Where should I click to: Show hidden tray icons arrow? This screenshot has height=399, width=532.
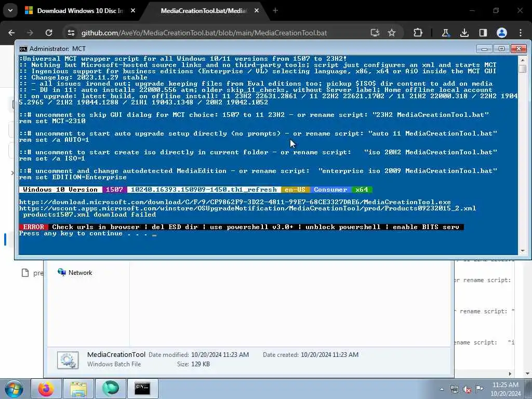(x=442, y=390)
